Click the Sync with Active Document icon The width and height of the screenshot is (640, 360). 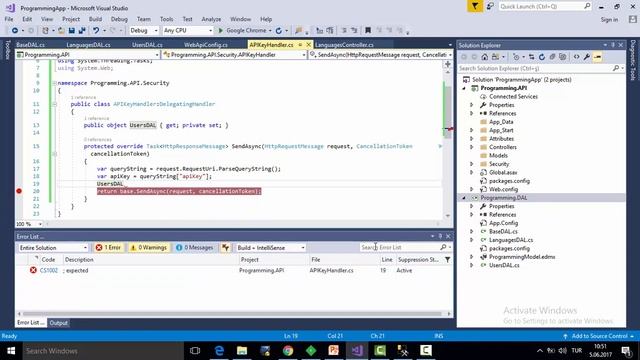coord(531,57)
